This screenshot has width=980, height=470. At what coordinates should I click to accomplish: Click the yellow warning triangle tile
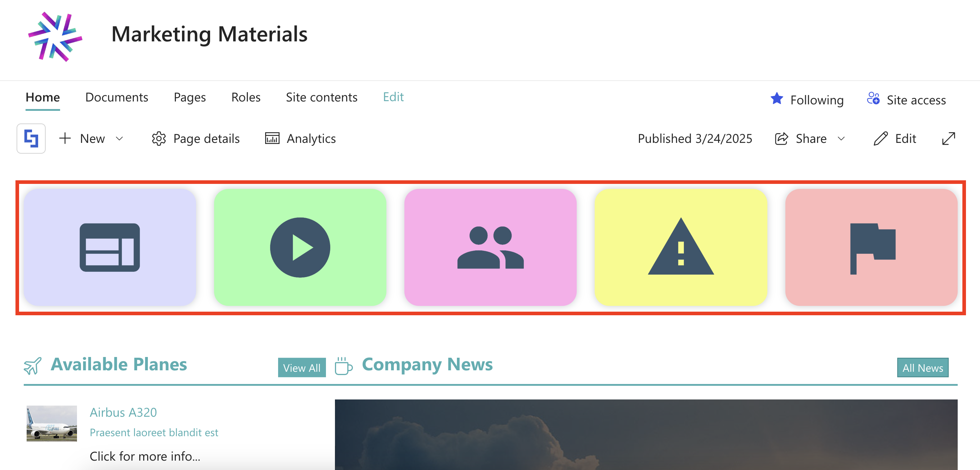(x=681, y=247)
